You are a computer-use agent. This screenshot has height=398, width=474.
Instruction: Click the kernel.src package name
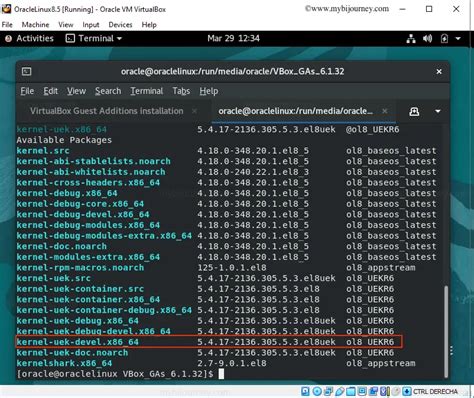(43, 151)
